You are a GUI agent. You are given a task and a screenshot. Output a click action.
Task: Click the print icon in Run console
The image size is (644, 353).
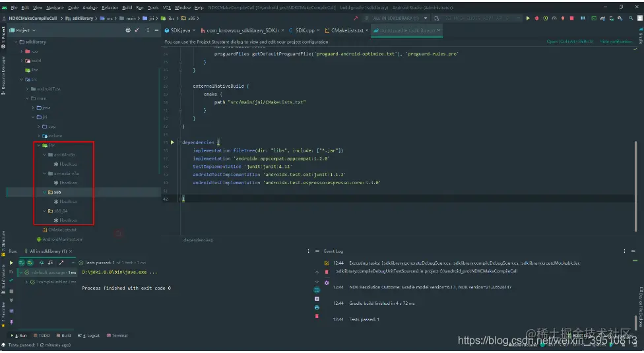pos(317,307)
